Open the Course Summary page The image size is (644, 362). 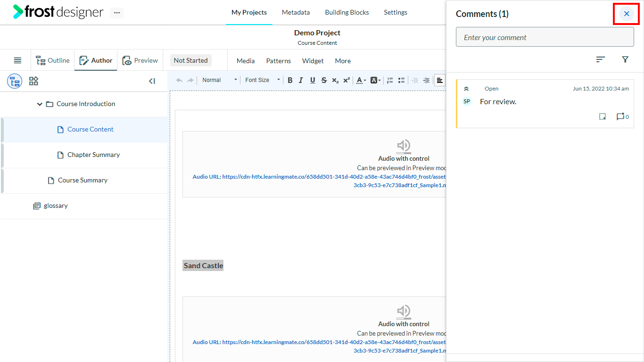(83, 180)
